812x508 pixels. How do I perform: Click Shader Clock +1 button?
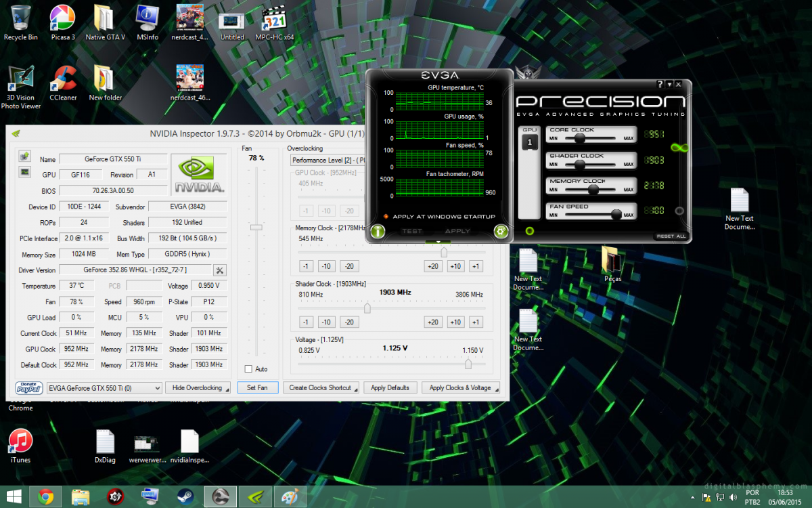[x=476, y=322]
